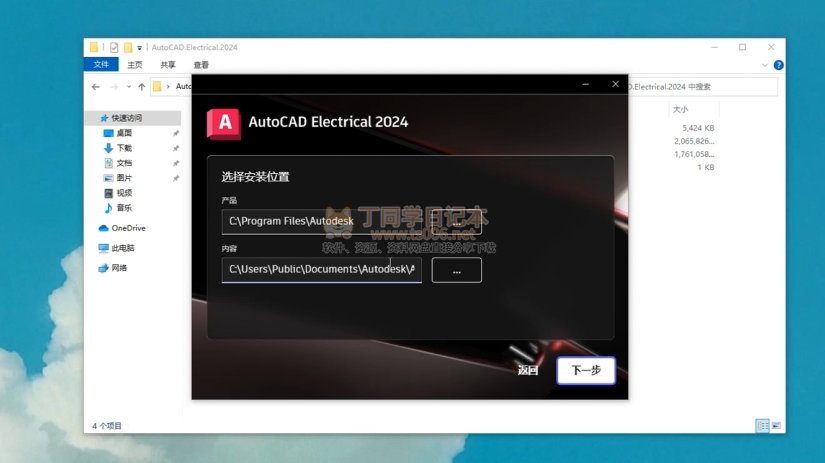825x463 pixels.
Task: Click the 下一步 (Next) button in installer
Action: point(586,370)
